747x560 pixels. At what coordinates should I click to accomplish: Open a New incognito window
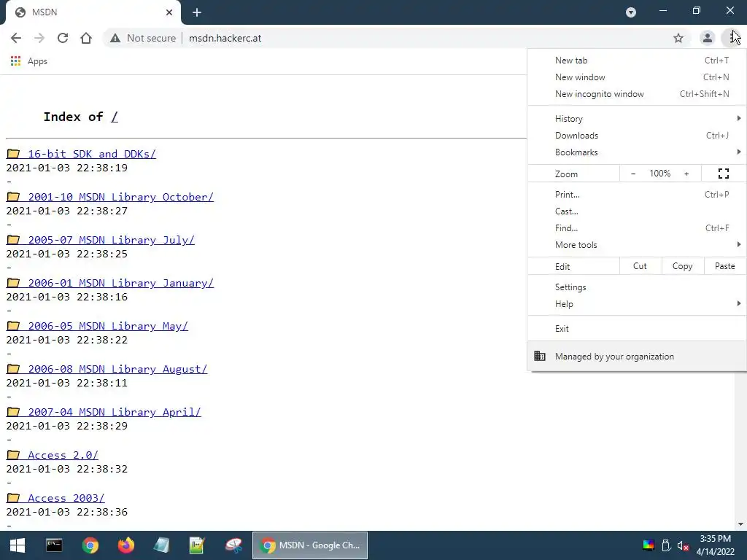[637, 94]
